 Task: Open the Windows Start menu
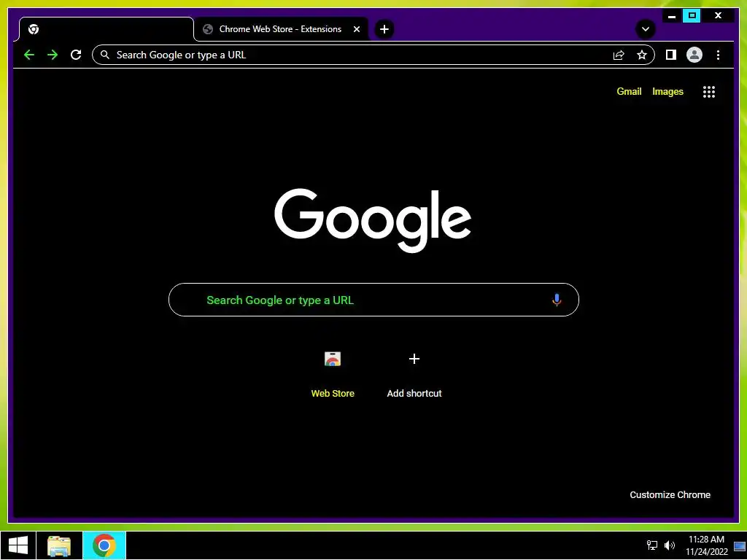(18, 545)
